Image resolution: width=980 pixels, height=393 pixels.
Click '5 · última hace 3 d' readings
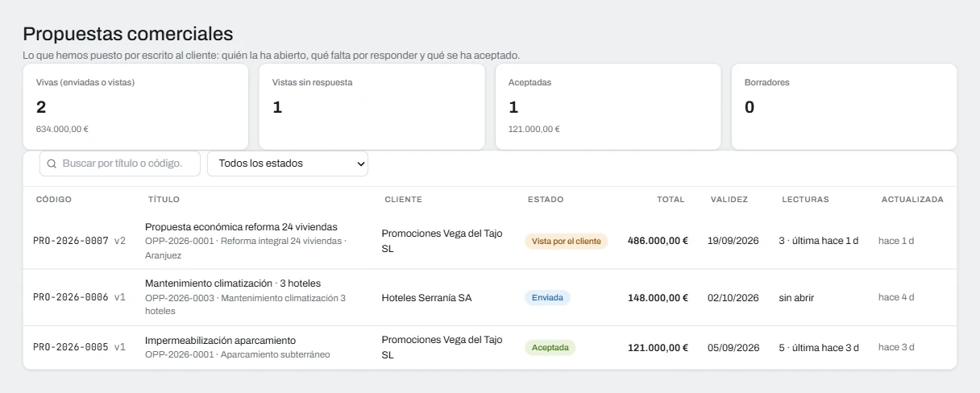click(819, 348)
